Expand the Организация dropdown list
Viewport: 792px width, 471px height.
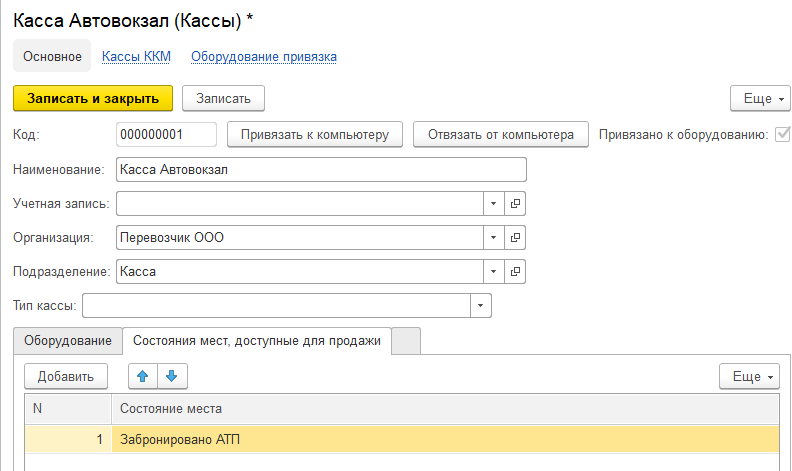point(494,238)
